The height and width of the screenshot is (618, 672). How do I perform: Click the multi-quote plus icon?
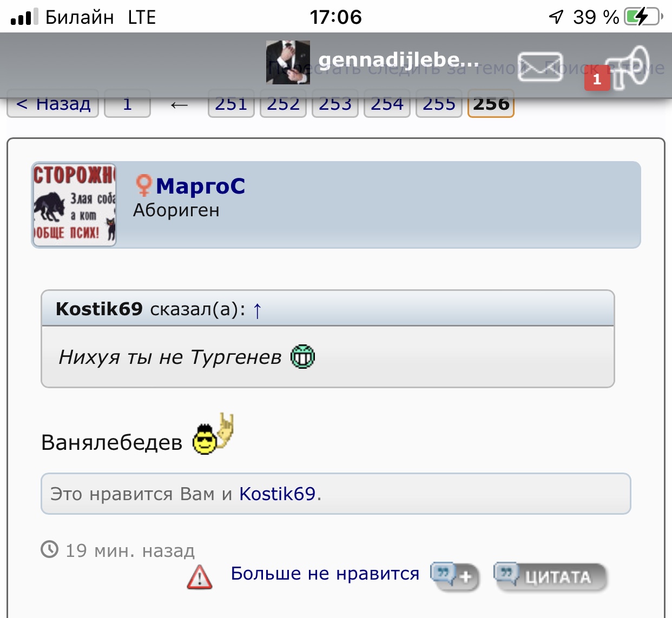pyautogui.click(x=454, y=576)
